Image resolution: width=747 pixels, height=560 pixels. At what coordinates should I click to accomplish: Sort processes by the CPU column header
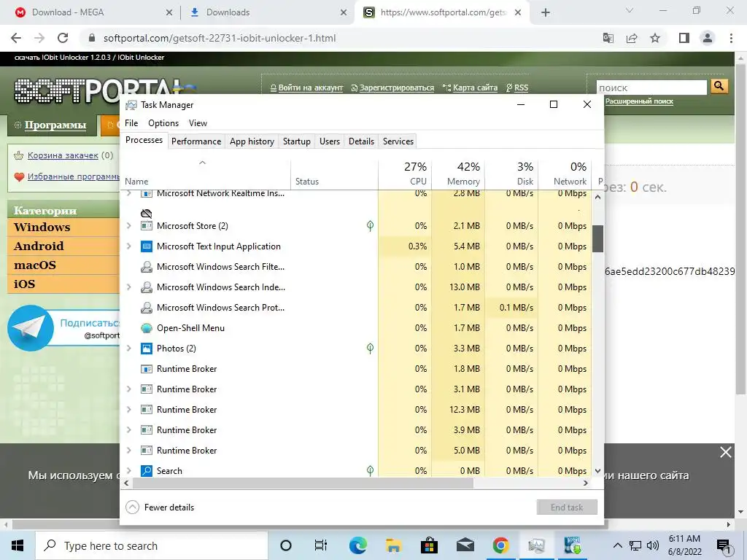point(405,174)
